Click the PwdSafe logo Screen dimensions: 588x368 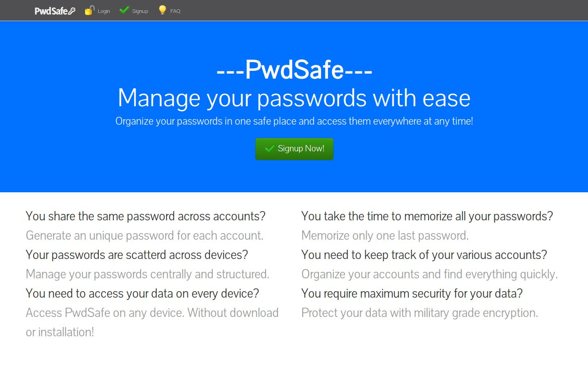pyautogui.click(x=54, y=10)
